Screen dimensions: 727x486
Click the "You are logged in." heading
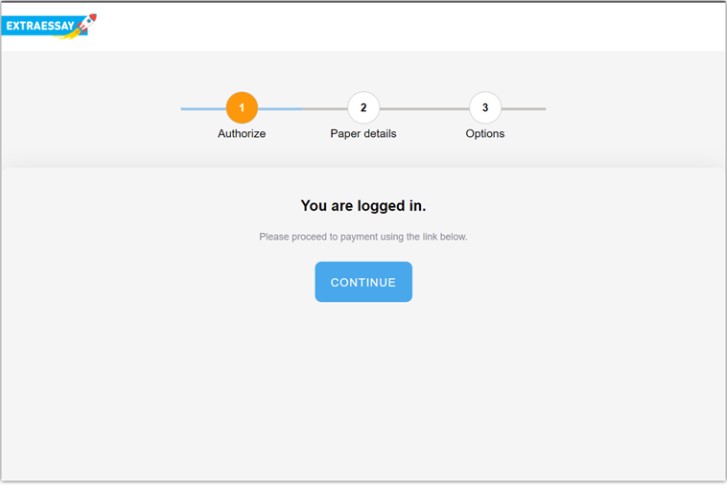point(364,205)
